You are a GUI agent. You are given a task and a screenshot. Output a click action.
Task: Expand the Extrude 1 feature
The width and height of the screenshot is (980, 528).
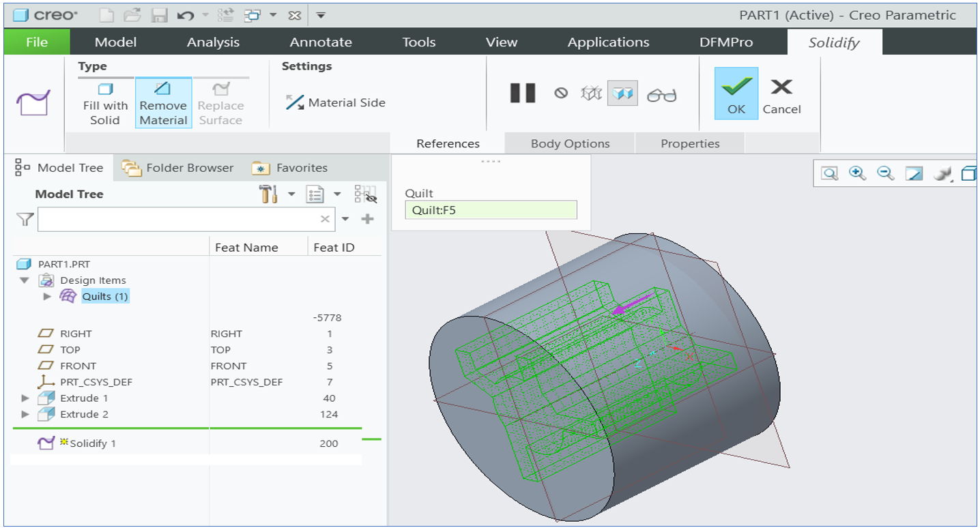click(x=25, y=398)
